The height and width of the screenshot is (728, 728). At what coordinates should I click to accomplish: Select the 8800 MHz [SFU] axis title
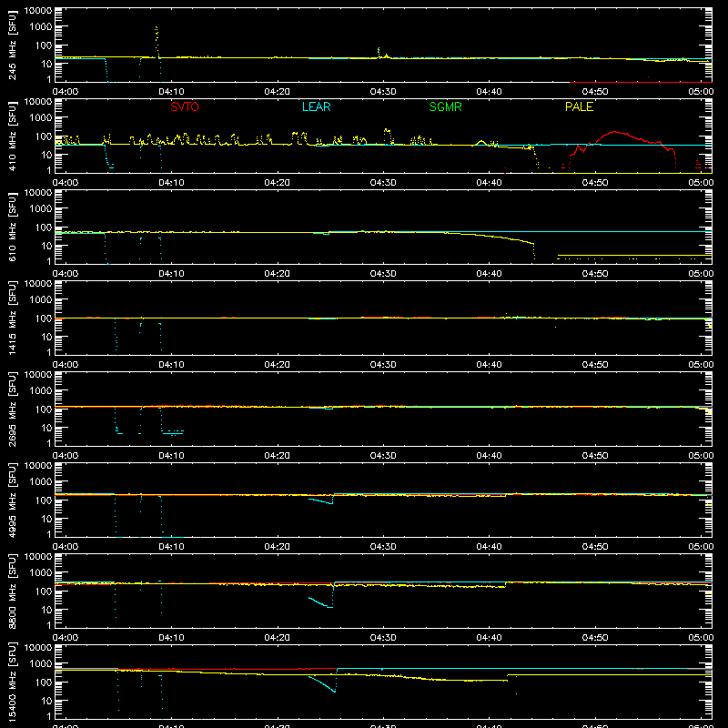(12, 591)
